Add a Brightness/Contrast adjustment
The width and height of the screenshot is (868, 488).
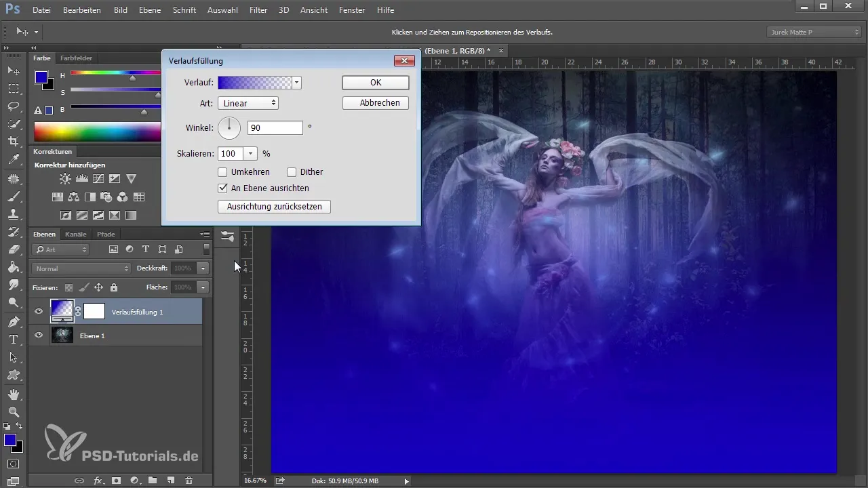[x=65, y=179]
